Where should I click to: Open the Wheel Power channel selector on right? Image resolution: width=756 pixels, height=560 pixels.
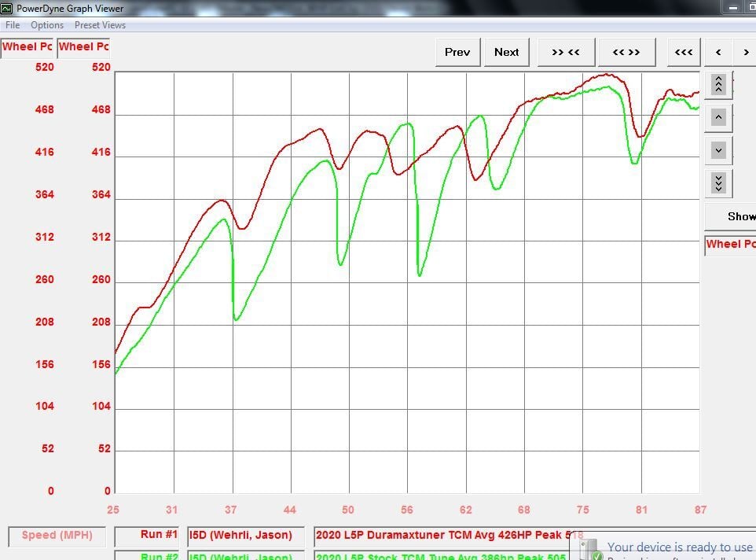pyautogui.click(x=729, y=244)
